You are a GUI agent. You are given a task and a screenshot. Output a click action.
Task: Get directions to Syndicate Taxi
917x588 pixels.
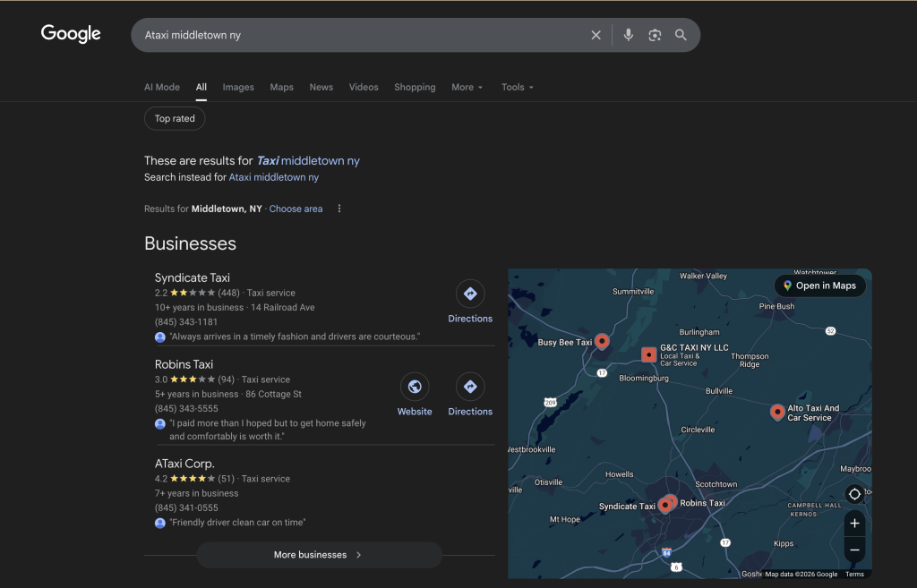(470, 294)
